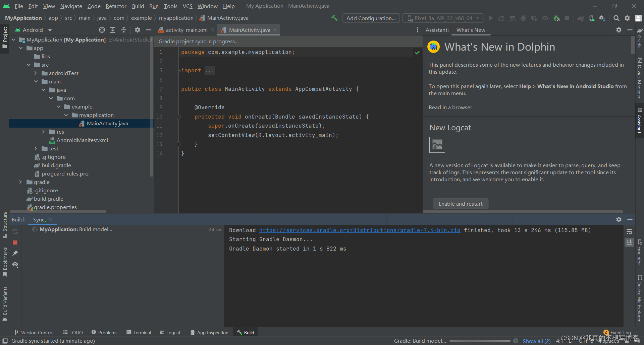
Task: Click the New Logcat image thumbnail
Action: pos(437,145)
